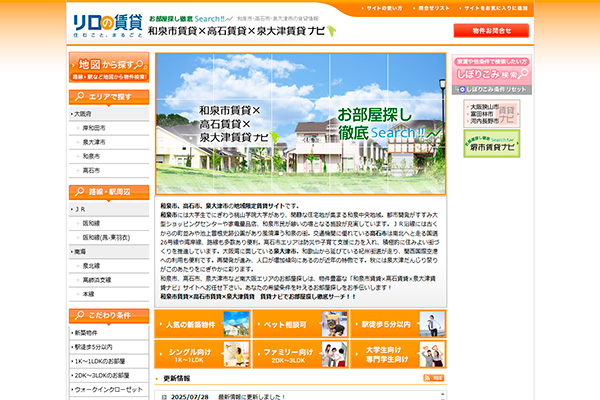
Task: Click こだわり条件 section header
Action: pyautogui.click(x=109, y=316)
